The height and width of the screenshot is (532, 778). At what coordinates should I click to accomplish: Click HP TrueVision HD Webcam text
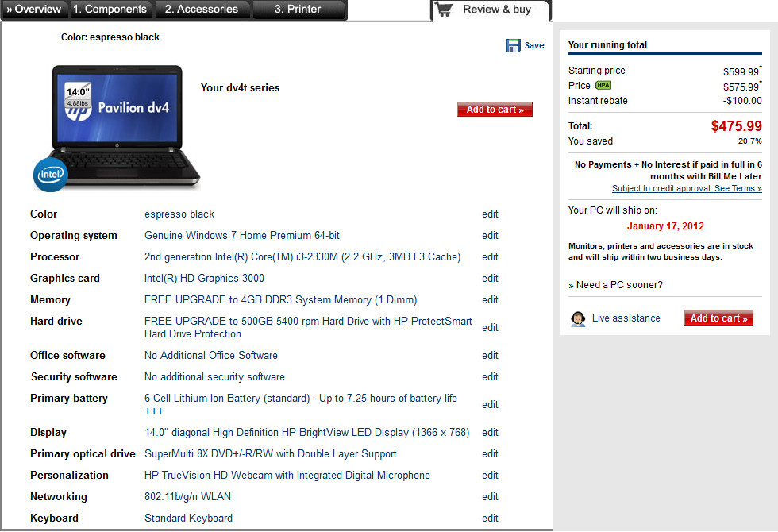pos(287,475)
